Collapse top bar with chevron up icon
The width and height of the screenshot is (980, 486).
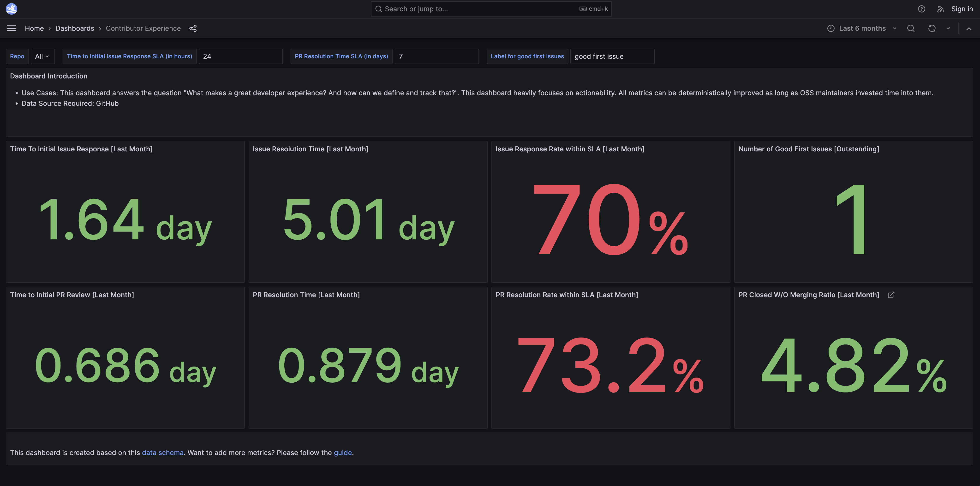(x=968, y=29)
